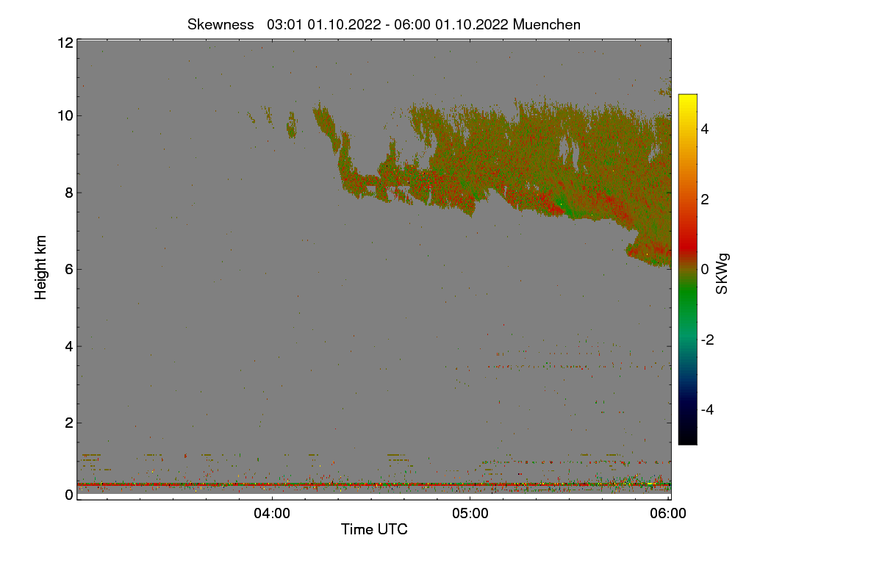Click the height tick label 8
Viewport: 882px width, 588px height.
(x=69, y=193)
